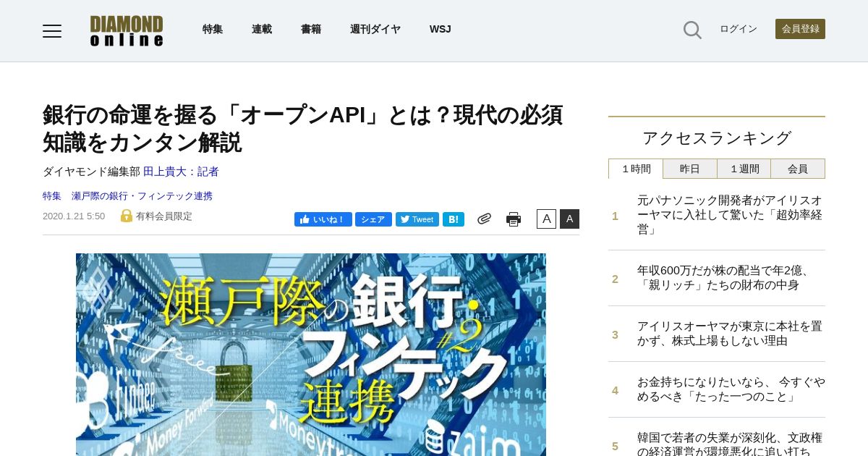Click the Facebook シェア button
The width and height of the screenshot is (868, 456).
[x=373, y=219]
